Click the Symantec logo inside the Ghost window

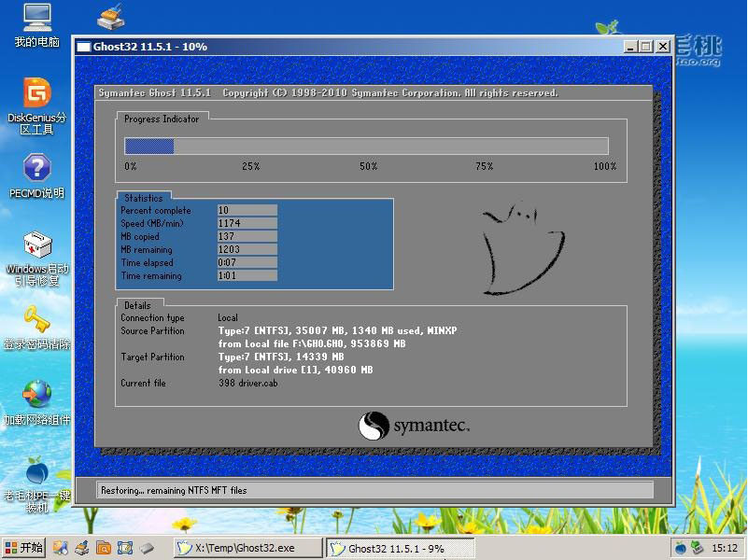click(413, 424)
